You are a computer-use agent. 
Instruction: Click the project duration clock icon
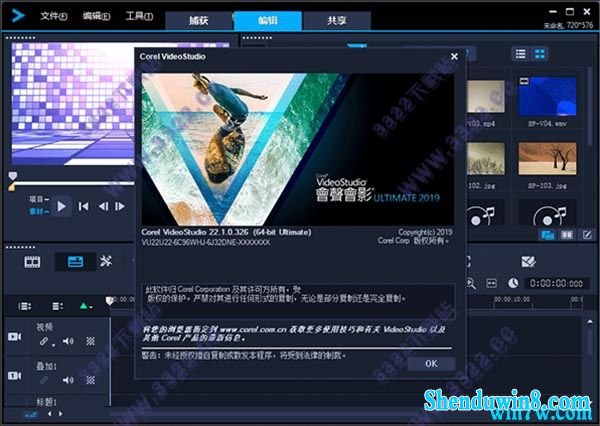point(513,283)
